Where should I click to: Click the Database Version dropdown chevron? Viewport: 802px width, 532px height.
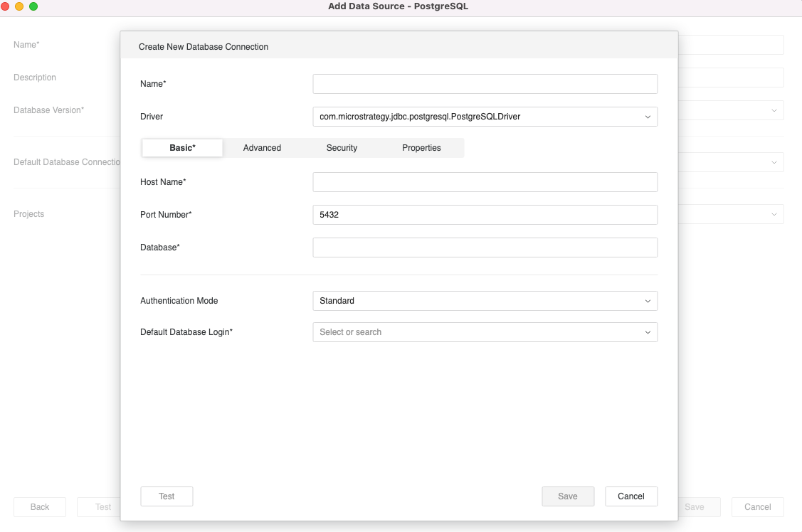[x=774, y=110]
